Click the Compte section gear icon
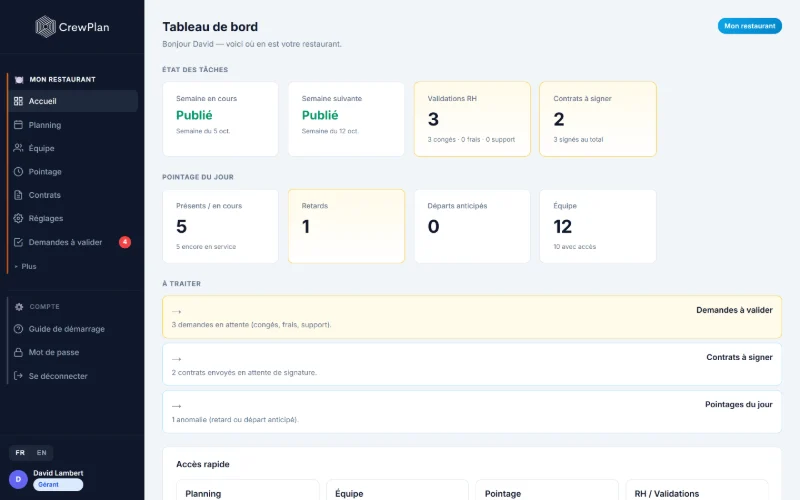The width and height of the screenshot is (800, 500). click(19, 307)
